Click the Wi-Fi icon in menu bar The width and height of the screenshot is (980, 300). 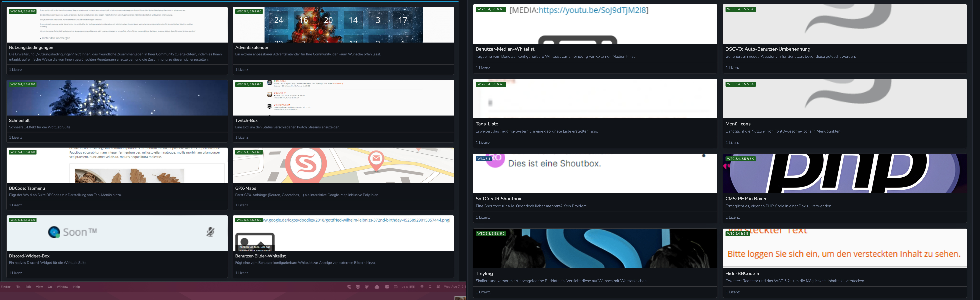pos(422,287)
